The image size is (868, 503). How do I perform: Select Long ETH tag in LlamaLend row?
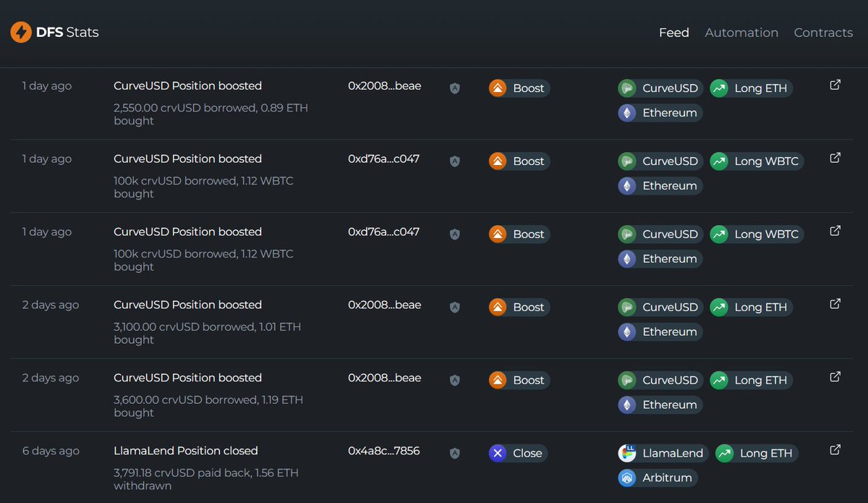point(756,453)
